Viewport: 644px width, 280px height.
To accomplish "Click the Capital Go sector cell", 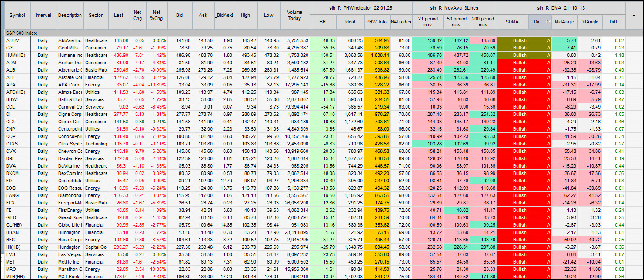I will pos(96,247).
